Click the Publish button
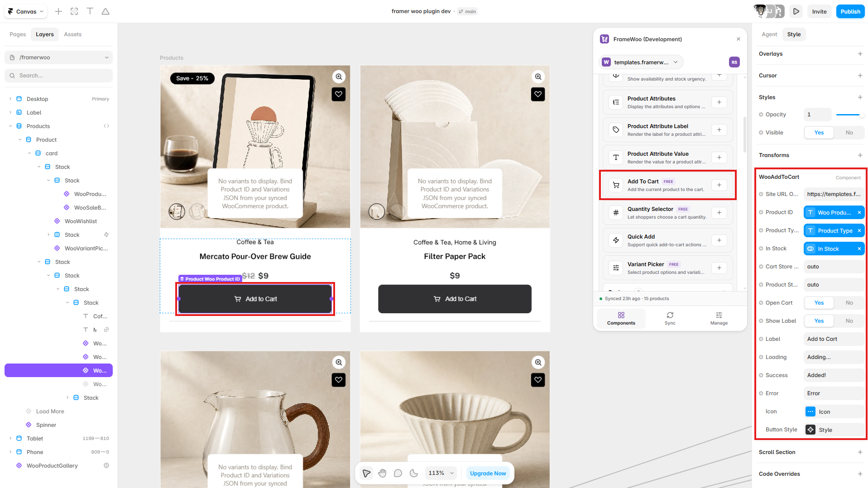 coord(850,11)
